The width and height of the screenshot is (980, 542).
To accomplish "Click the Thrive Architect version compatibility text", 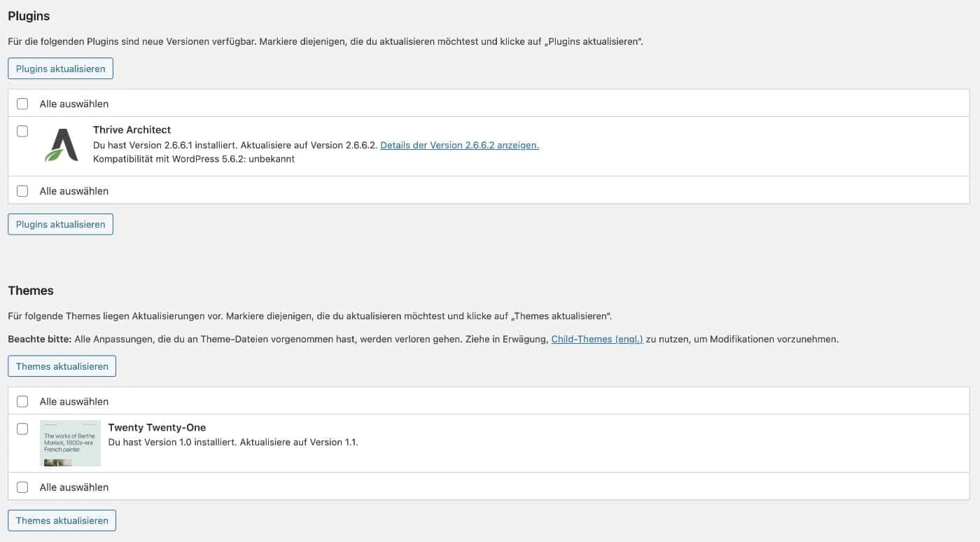I will pos(194,159).
